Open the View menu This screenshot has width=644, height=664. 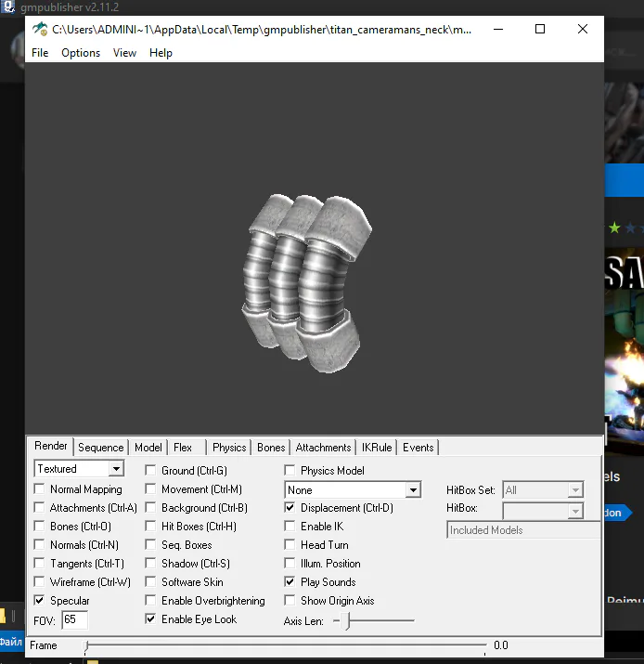(125, 53)
